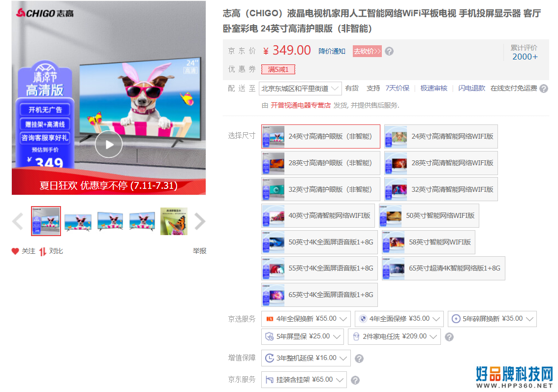Open 闪电退款 link
558x392 pixels.
tap(471, 88)
